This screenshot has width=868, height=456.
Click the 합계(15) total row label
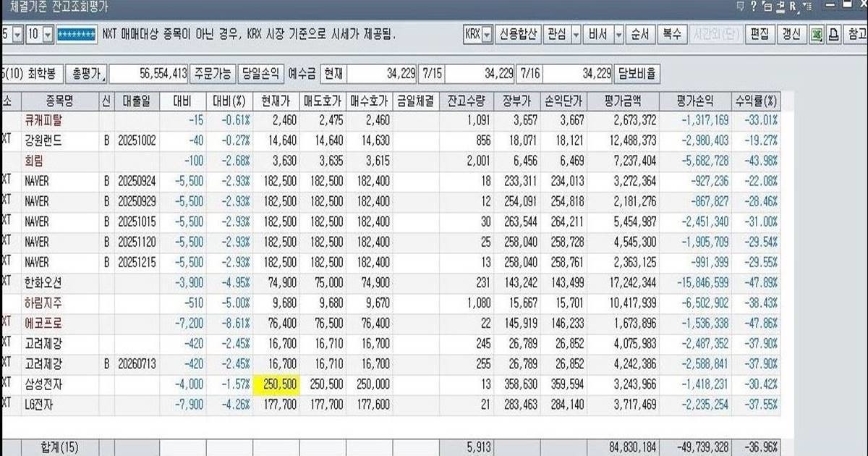pos(61,448)
